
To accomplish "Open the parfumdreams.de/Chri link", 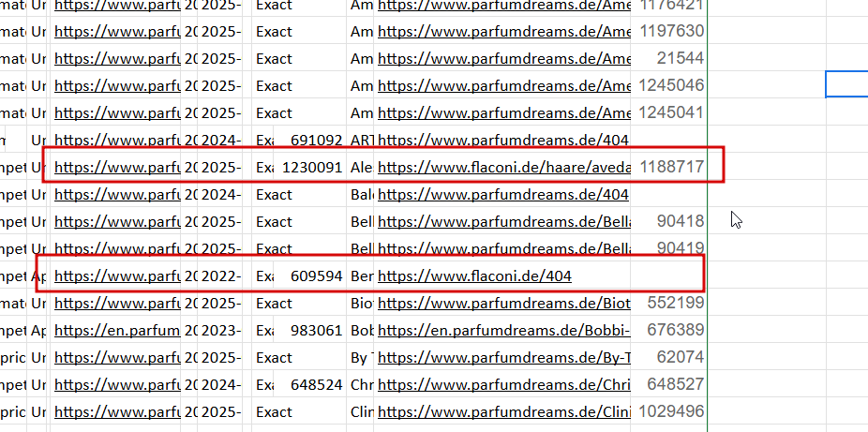I will coord(503,384).
